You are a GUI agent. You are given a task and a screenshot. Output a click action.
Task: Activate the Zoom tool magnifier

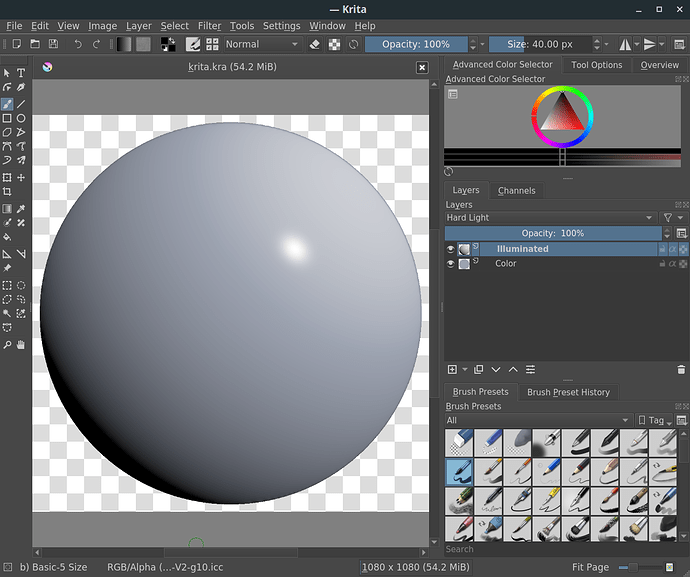[x=7, y=344]
